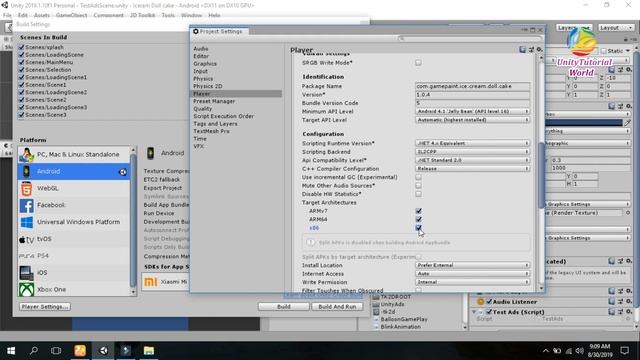Toggle SRGB Write Mode checkbox
Image resolution: width=640 pixels, height=360 pixels.
click(418, 63)
